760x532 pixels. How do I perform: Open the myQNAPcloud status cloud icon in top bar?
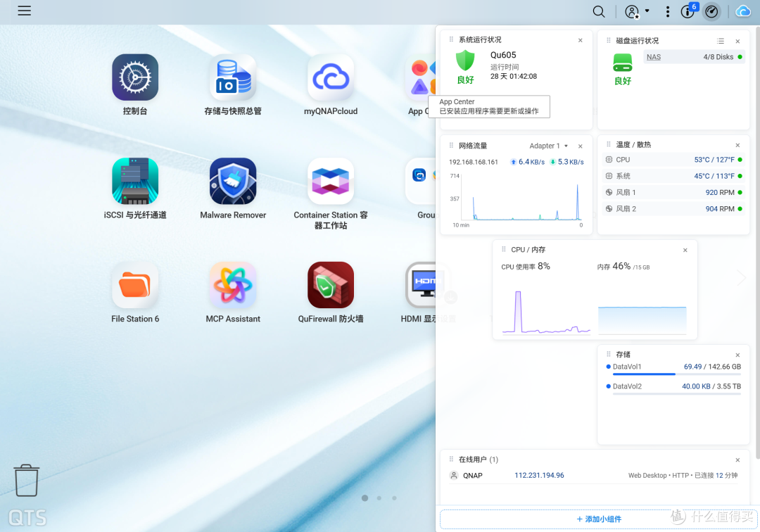pos(743,11)
